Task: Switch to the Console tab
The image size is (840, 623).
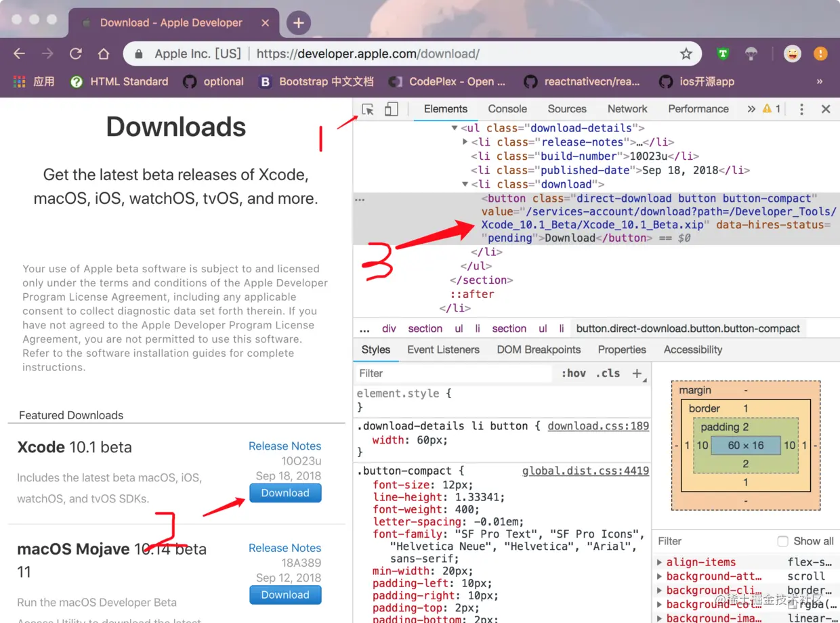Action: (507, 109)
